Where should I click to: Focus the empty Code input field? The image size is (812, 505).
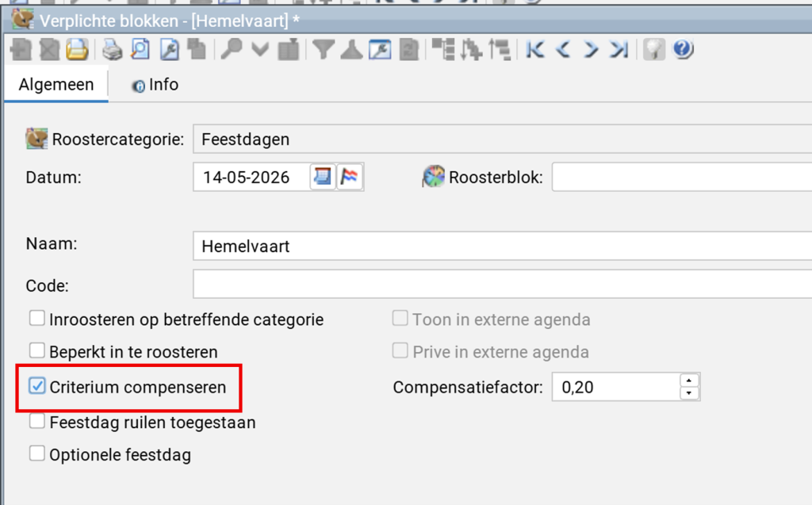pos(500,285)
